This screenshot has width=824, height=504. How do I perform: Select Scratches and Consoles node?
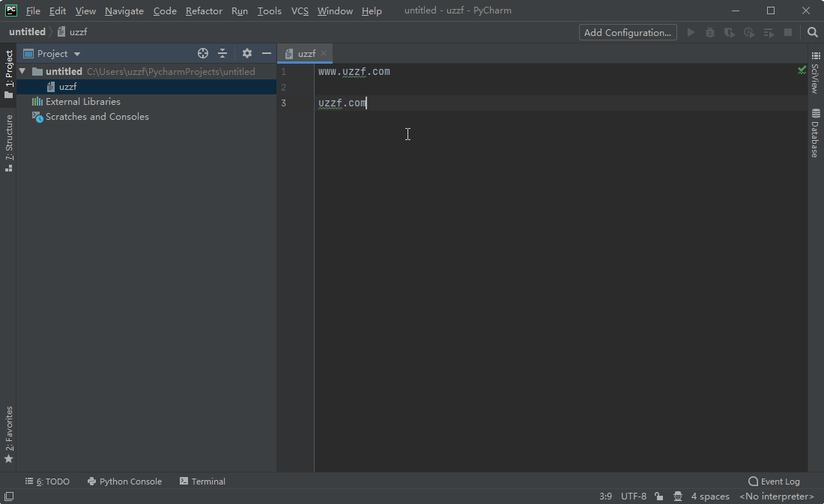97,117
